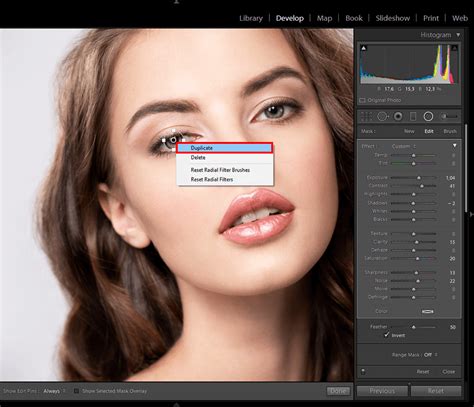Click Mask Brush

click(450, 131)
